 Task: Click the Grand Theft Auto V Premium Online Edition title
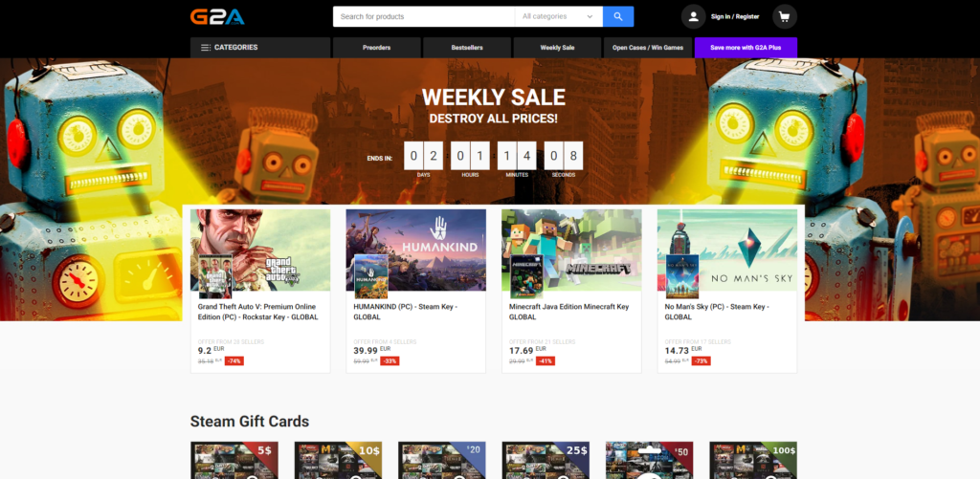click(x=257, y=312)
